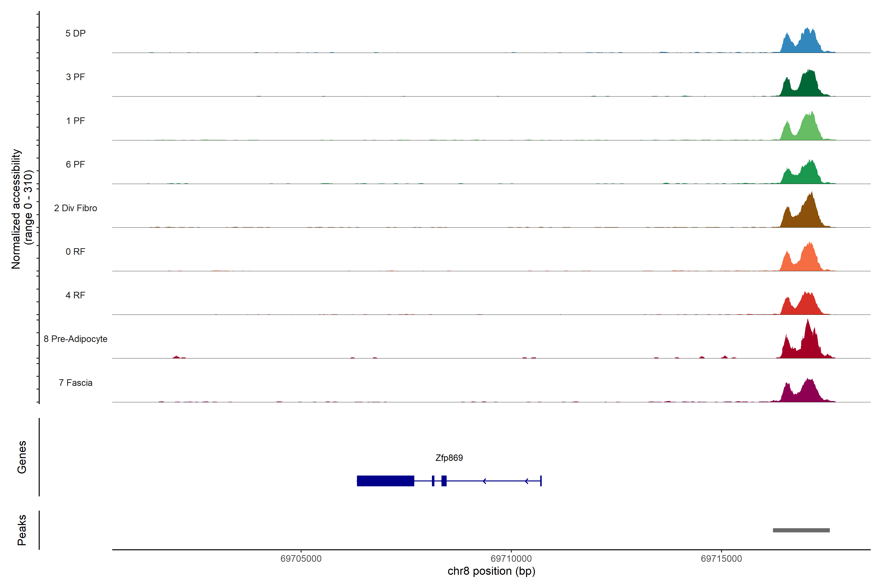Click the 2 Div Fibro track label
This screenshot has width=882, height=588.
[x=75, y=208]
